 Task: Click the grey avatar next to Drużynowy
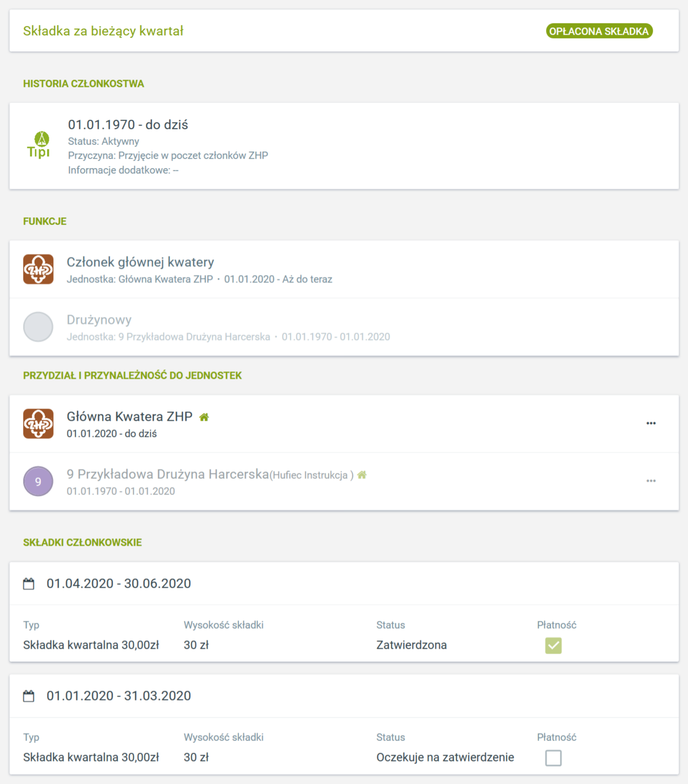(x=39, y=327)
